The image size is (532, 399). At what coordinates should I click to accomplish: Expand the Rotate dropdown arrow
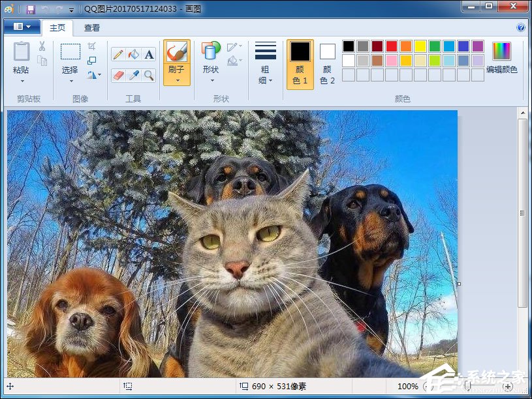point(99,75)
